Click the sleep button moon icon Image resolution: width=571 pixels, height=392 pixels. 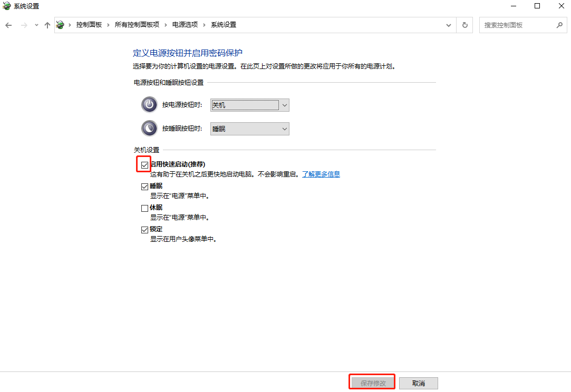click(149, 129)
